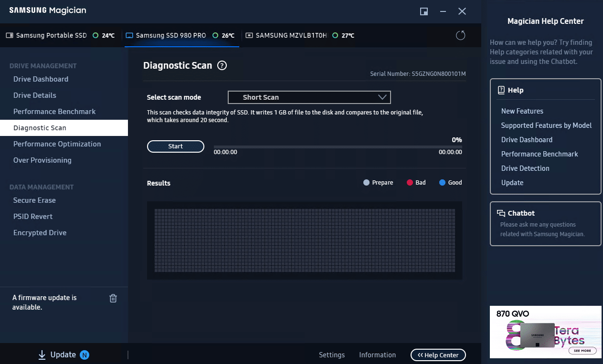603x364 pixels.
Task: Click the Update download arrow icon
Action: pyautogui.click(x=42, y=355)
